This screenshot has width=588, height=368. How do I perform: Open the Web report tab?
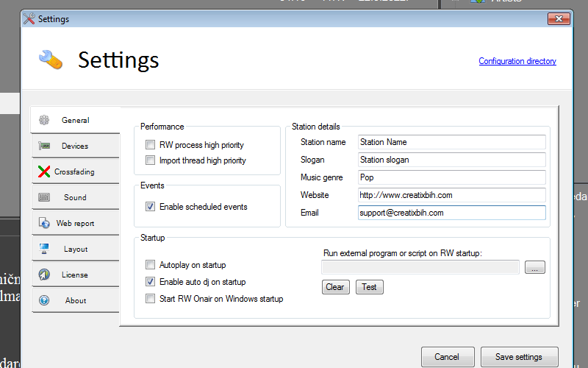pyautogui.click(x=76, y=223)
